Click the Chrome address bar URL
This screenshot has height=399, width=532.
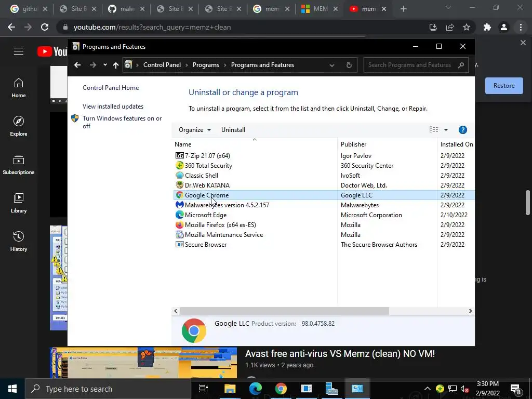click(152, 27)
